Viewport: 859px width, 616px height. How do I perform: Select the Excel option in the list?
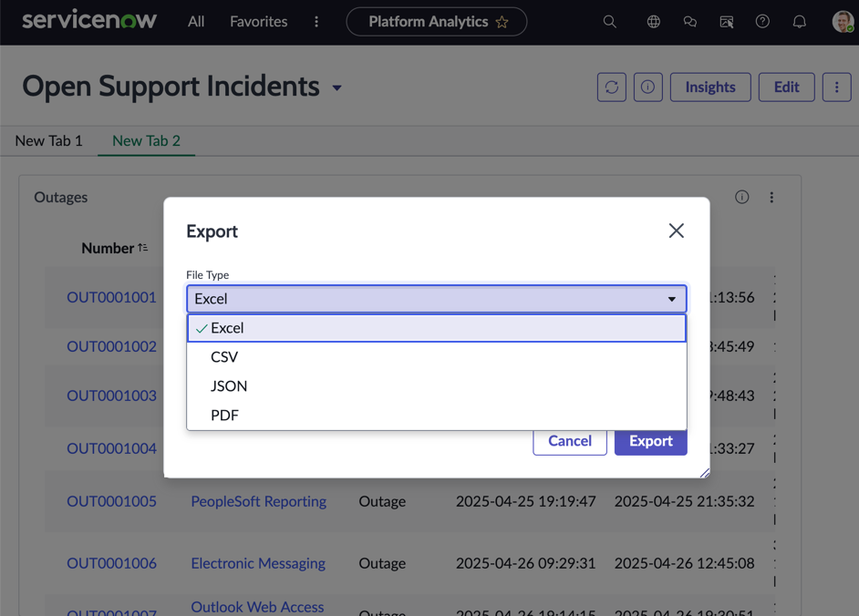[436, 328]
